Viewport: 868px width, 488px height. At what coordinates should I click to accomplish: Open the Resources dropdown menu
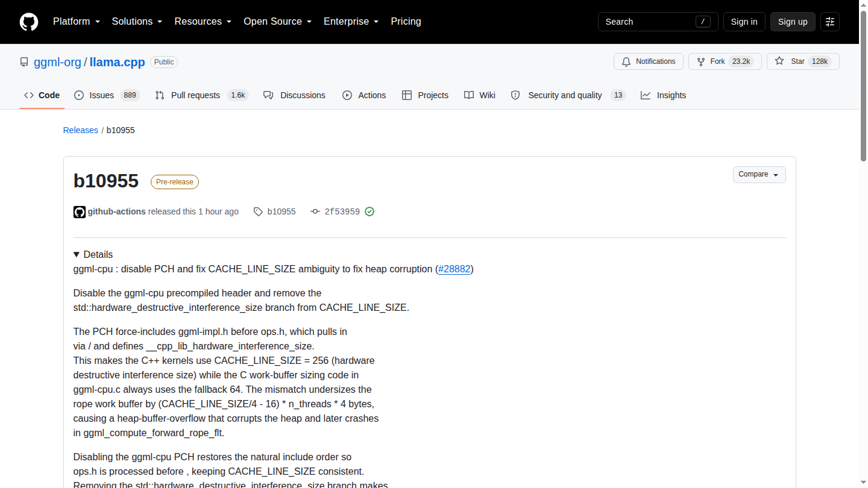click(x=203, y=22)
